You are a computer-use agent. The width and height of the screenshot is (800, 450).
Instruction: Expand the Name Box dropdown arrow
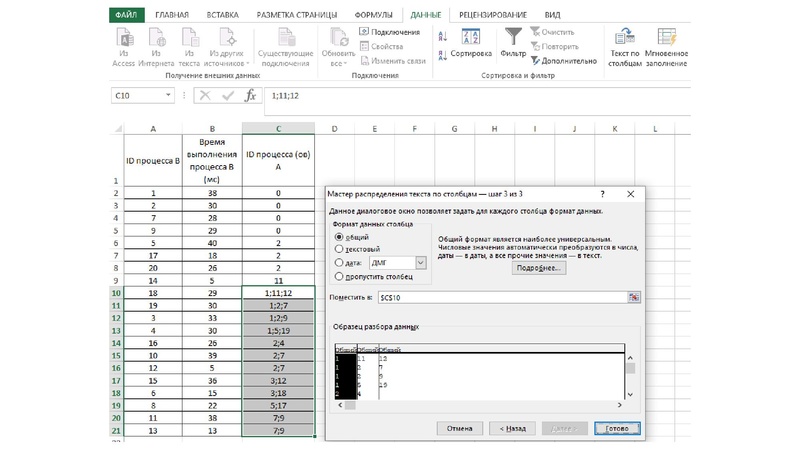pyautogui.click(x=168, y=96)
